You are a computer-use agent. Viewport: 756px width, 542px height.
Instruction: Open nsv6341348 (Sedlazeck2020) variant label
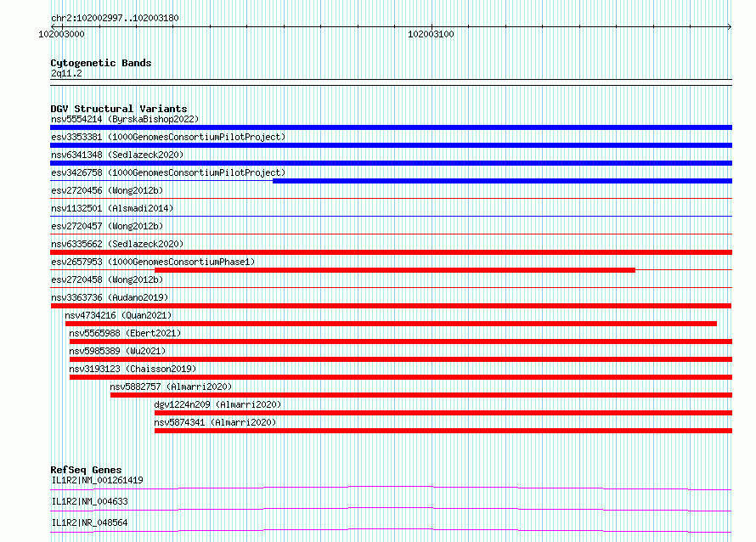(117, 155)
